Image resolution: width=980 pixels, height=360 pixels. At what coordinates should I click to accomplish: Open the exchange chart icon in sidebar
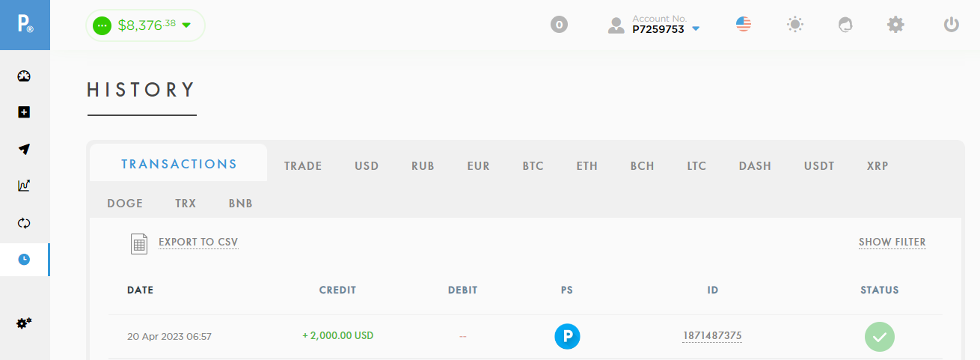pyautogui.click(x=24, y=186)
